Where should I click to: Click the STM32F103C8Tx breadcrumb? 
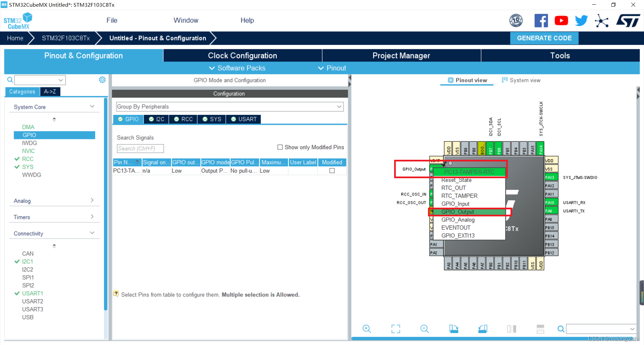click(x=66, y=38)
